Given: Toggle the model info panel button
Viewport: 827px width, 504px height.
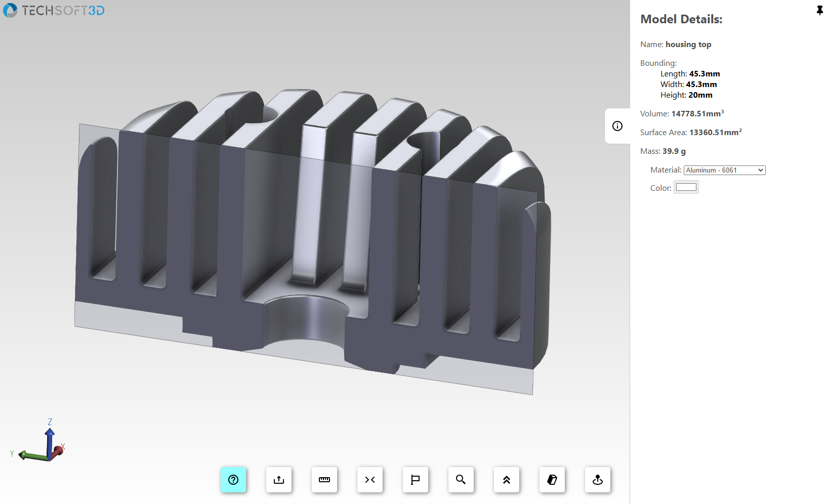Looking at the screenshot, I should [x=617, y=126].
